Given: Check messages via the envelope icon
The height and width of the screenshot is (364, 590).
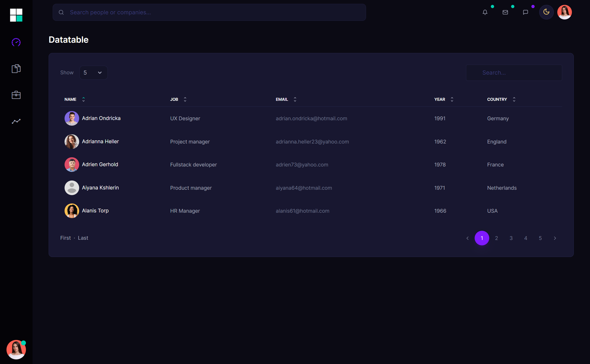Looking at the screenshot, I should (x=505, y=12).
